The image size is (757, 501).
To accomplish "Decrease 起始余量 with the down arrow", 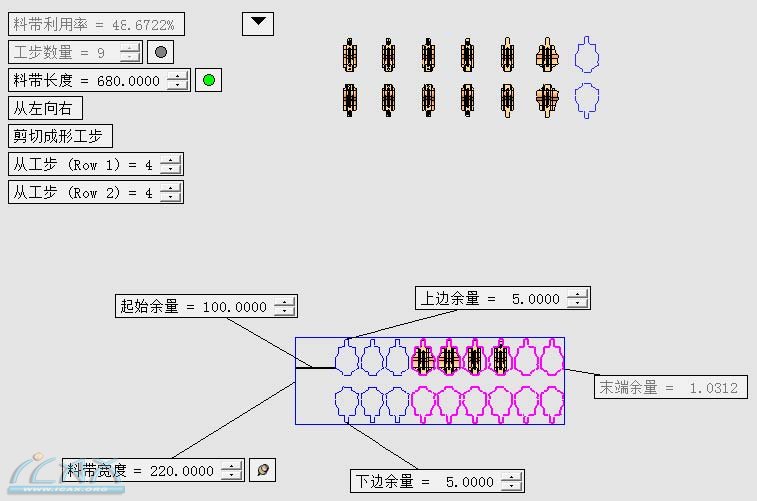I will [x=285, y=311].
